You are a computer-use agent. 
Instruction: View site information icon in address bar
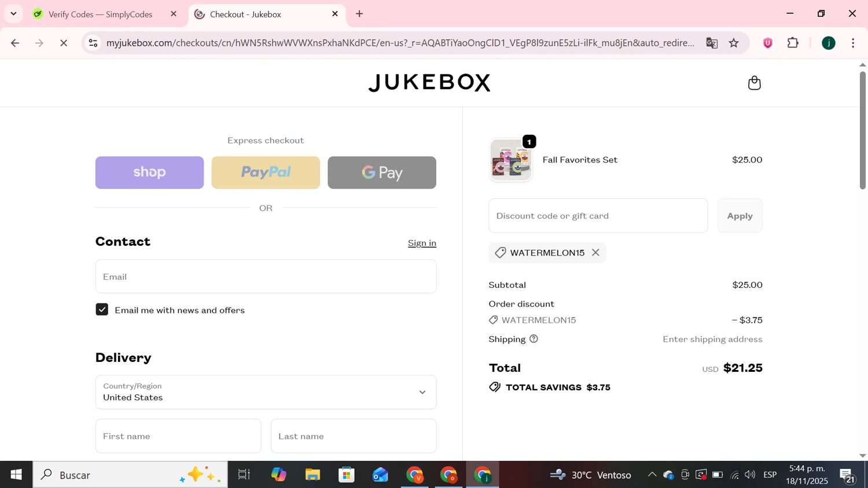93,43
